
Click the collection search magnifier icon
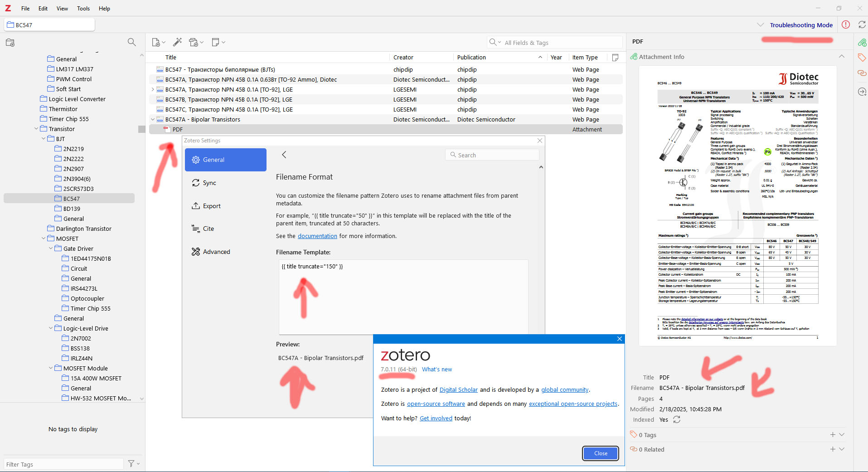tap(131, 42)
